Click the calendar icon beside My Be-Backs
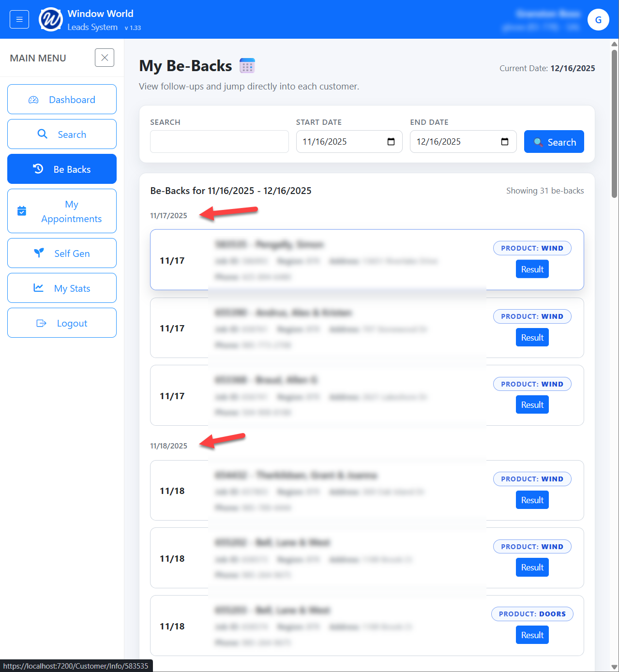The width and height of the screenshot is (619, 672). pos(247,65)
